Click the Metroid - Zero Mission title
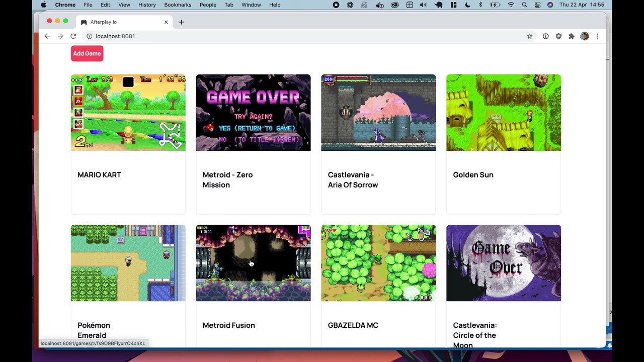Viewport: 644px width, 362px height. tap(227, 180)
